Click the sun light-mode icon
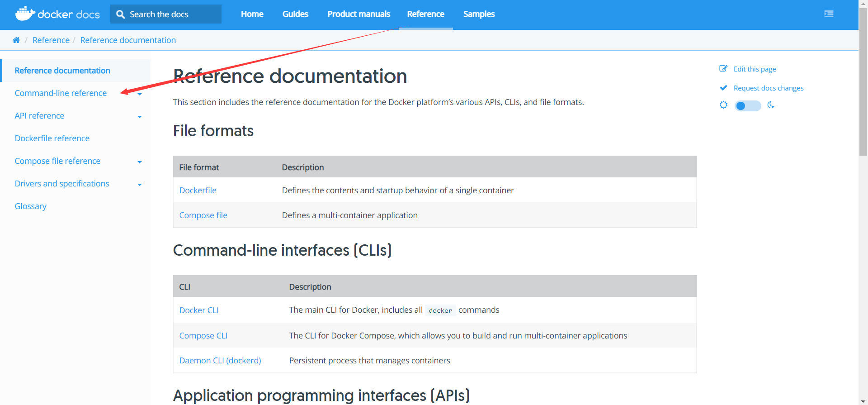 pos(723,105)
